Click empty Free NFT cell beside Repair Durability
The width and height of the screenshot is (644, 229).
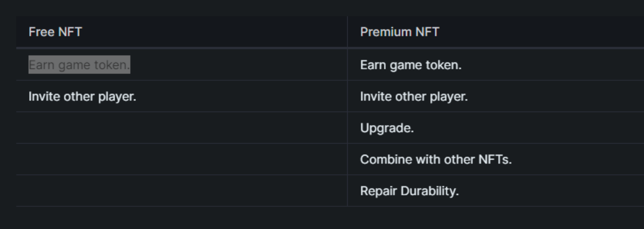click(x=181, y=191)
